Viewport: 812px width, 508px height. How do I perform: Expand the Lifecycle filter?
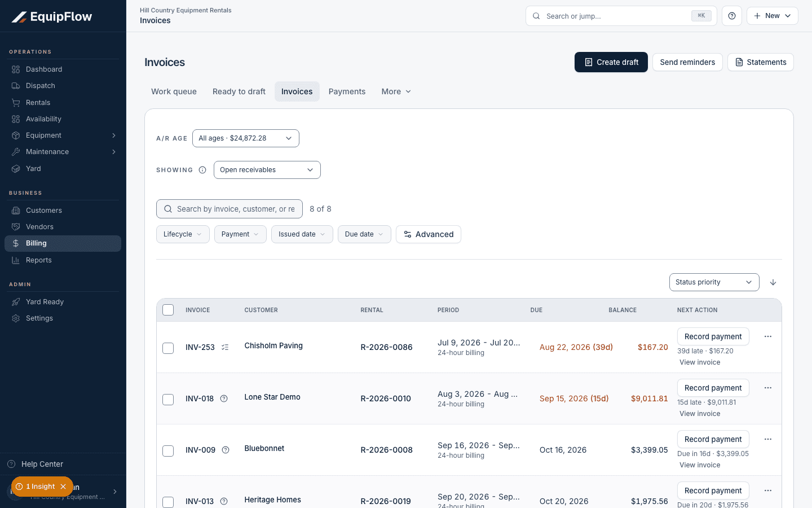pyautogui.click(x=183, y=234)
